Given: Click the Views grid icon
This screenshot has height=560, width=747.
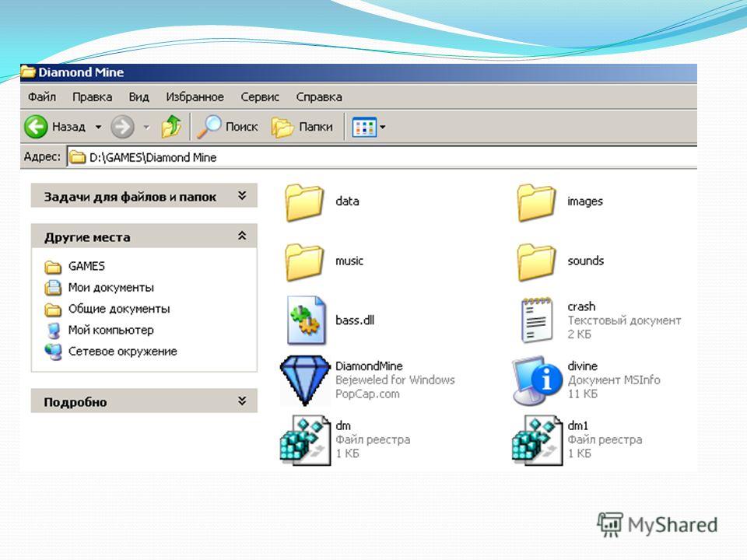Looking at the screenshot, I should pos(364,127).
